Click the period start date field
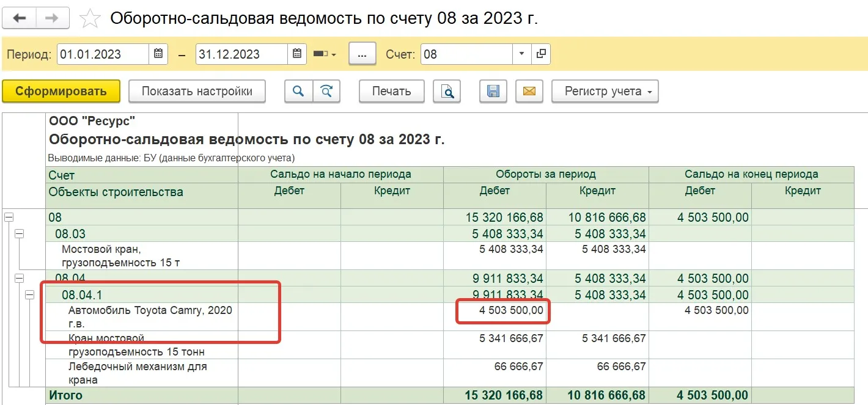 pos(103,54)
